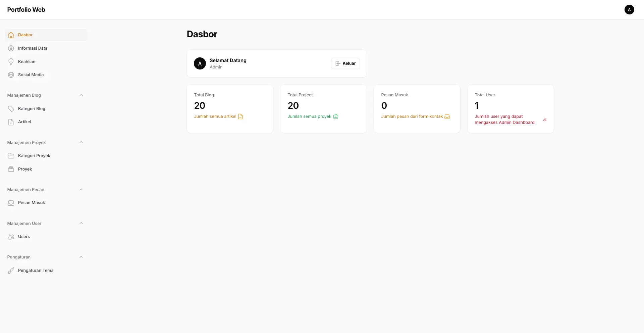Select the inbox icon next to Pesan Masuk
Viewport: 644px width, 333px height.
[11, 203]
